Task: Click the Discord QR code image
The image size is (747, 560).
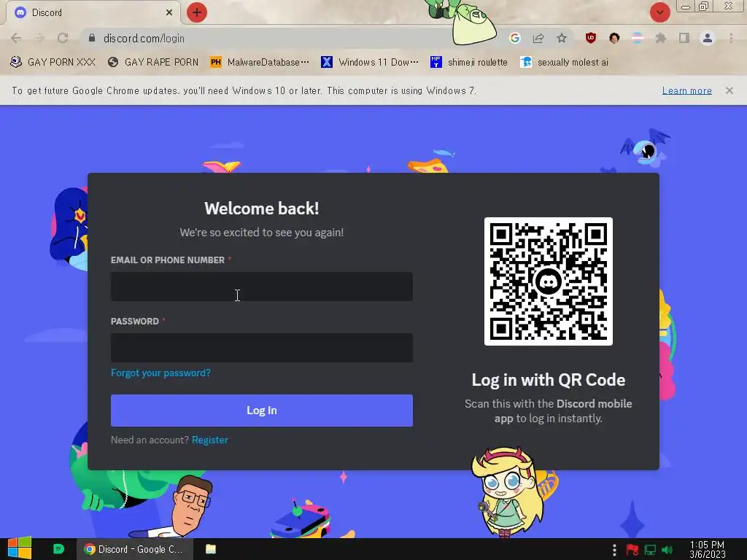Action: [549, 281]
